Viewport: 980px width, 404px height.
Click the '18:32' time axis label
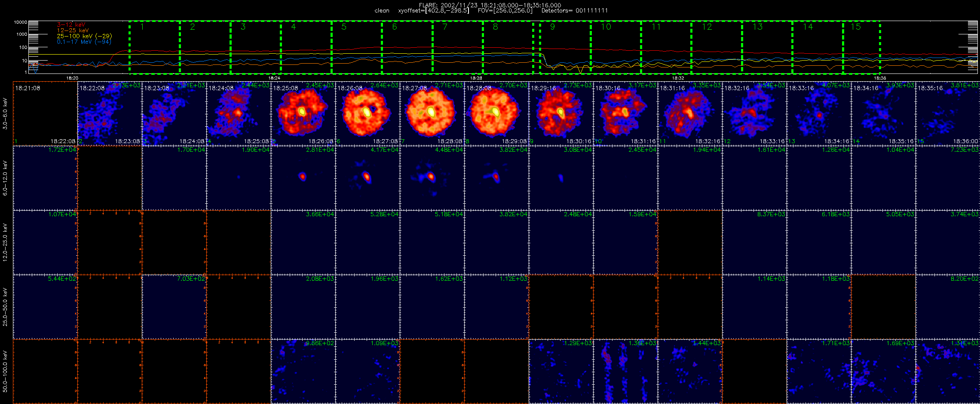pyautogui.click(x=678, y=78)
